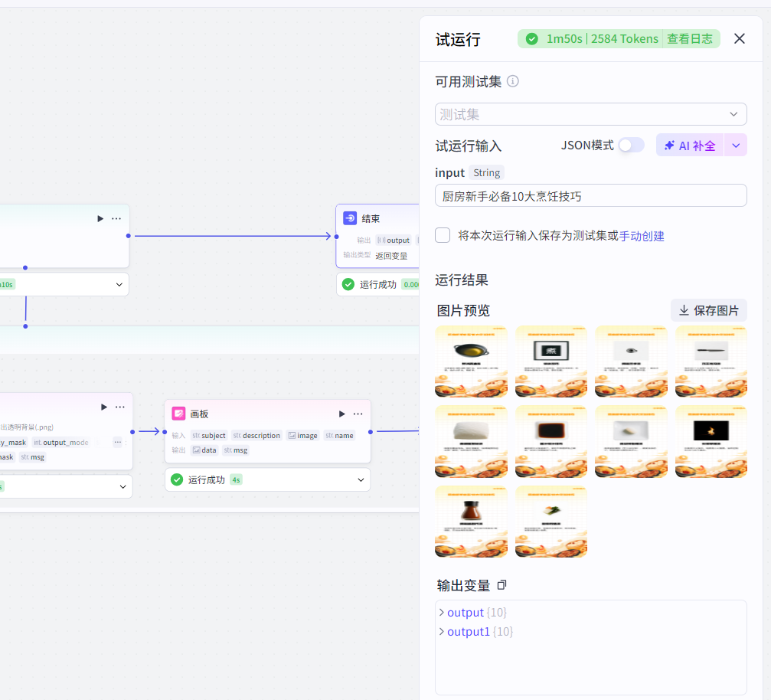This screenshot has height=700, width=771.
Task: Click the 查看日志 label in the status badge
Action: 690,38
